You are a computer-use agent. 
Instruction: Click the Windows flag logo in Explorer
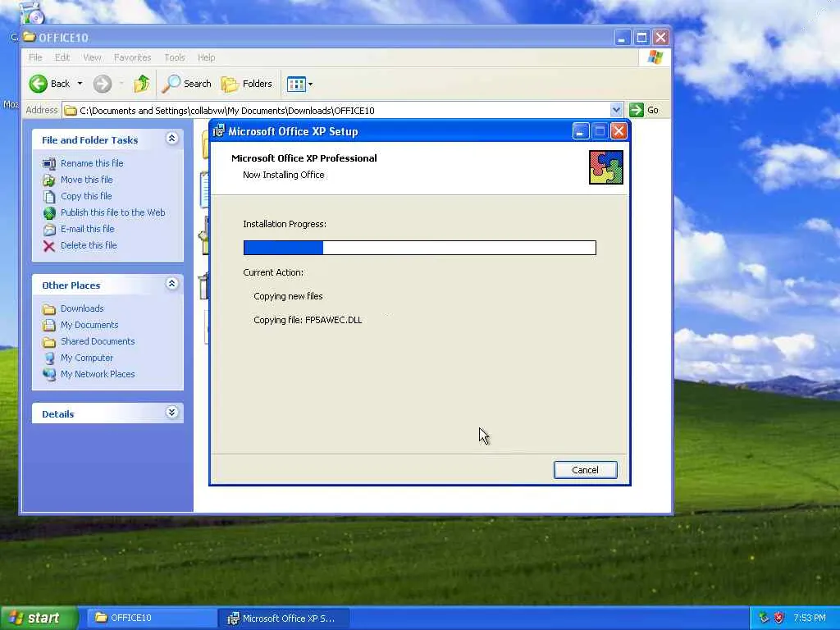655,57
